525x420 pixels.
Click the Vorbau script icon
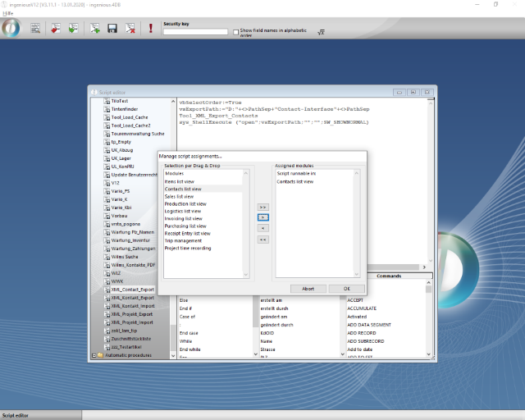(x=107, y=216)
